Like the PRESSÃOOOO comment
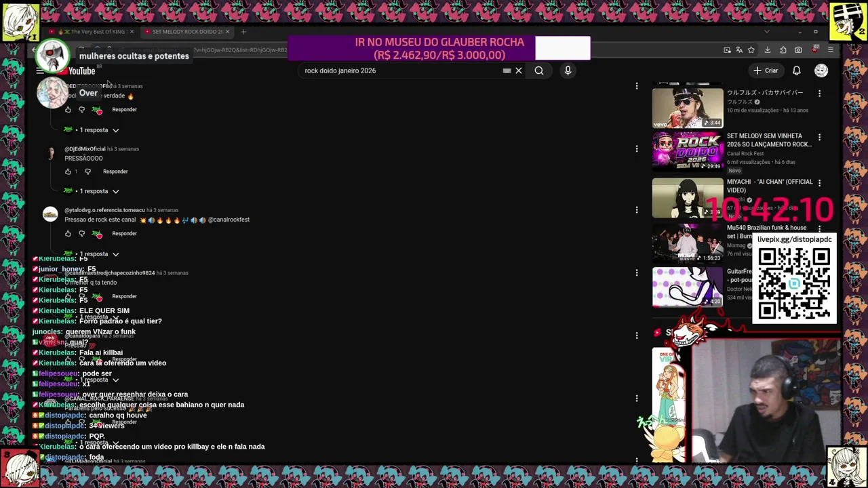 coord(68,171)
